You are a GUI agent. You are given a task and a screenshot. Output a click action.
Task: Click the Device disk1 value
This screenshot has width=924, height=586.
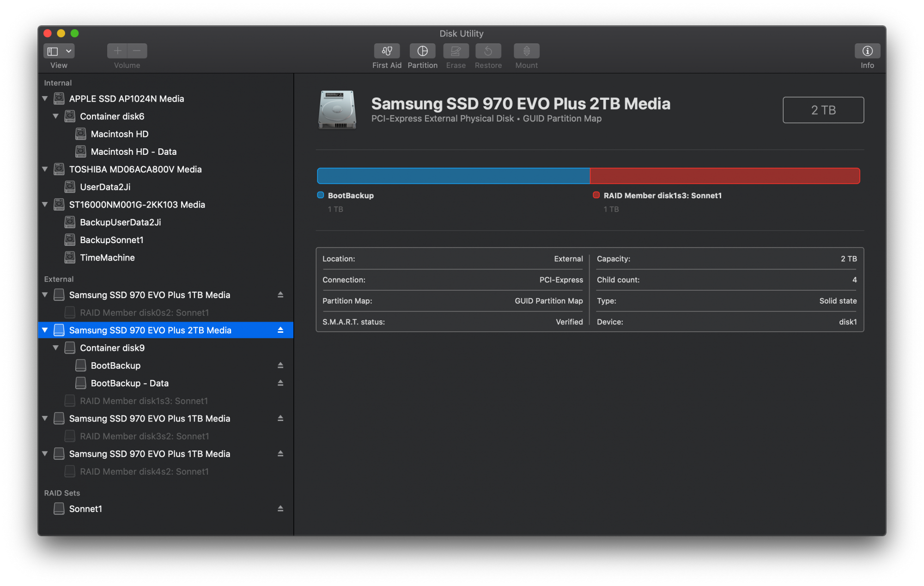coord(848,322)
